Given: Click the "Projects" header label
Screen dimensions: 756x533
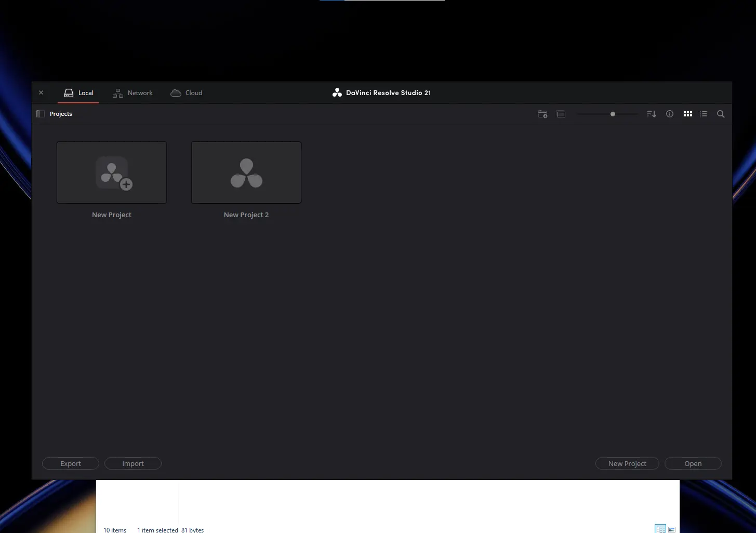Looking at the screenshot, I should [x=61, y=114].
